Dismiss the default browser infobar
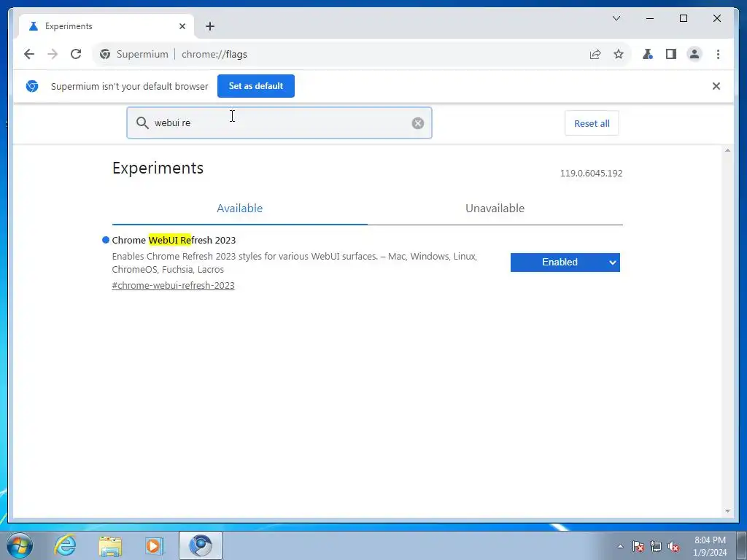Image resolution: width=747 pixels, height=560 pixels. click(x=716, y=86)
